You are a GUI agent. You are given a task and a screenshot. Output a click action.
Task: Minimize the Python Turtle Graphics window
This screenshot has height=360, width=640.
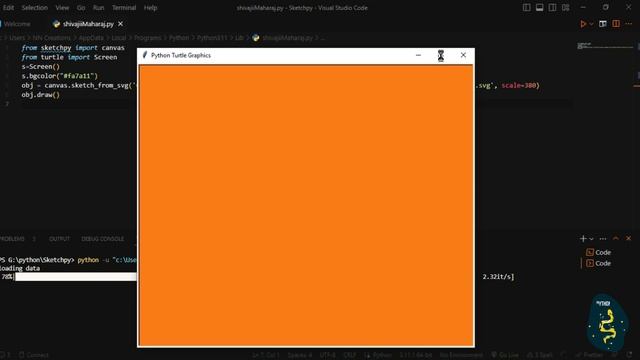point(418,55)
